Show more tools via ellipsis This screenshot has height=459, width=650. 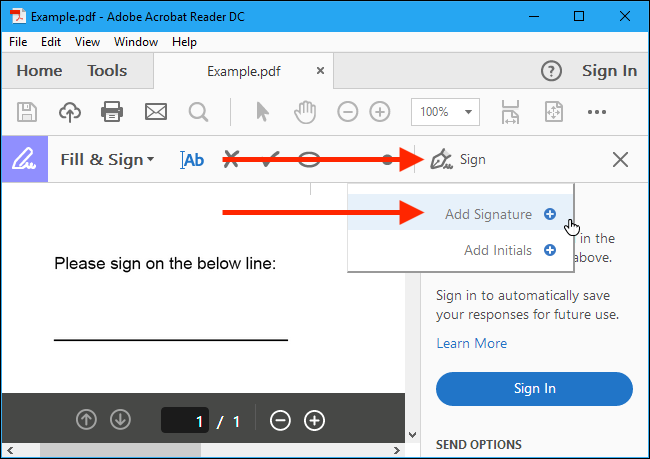click(x=597, y=112)
